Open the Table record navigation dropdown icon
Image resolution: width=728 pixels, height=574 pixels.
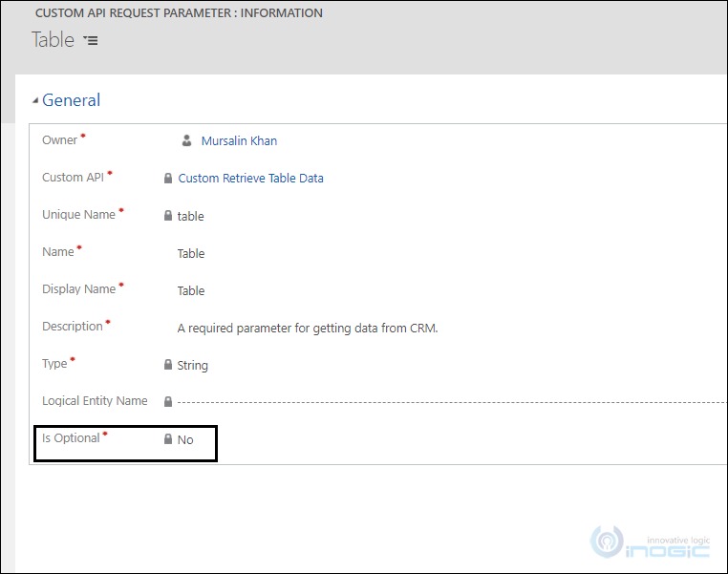(x=91, y=40)
